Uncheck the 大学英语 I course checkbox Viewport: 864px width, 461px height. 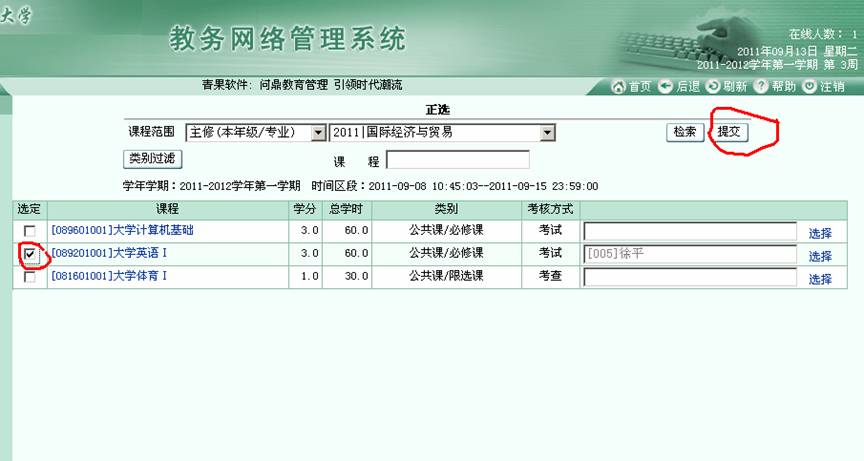pyautogui.click(x=30, y=255)
